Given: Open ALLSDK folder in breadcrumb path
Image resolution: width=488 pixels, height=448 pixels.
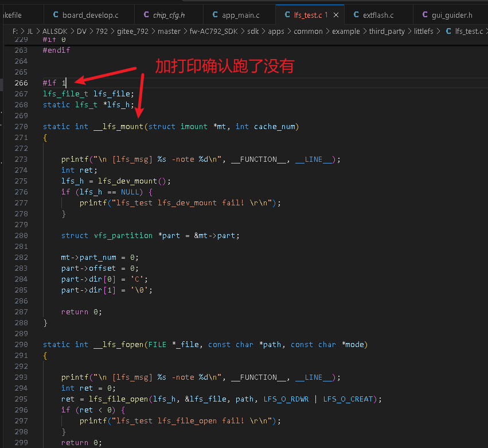Looking at the screenshot, I should point(55,32).
